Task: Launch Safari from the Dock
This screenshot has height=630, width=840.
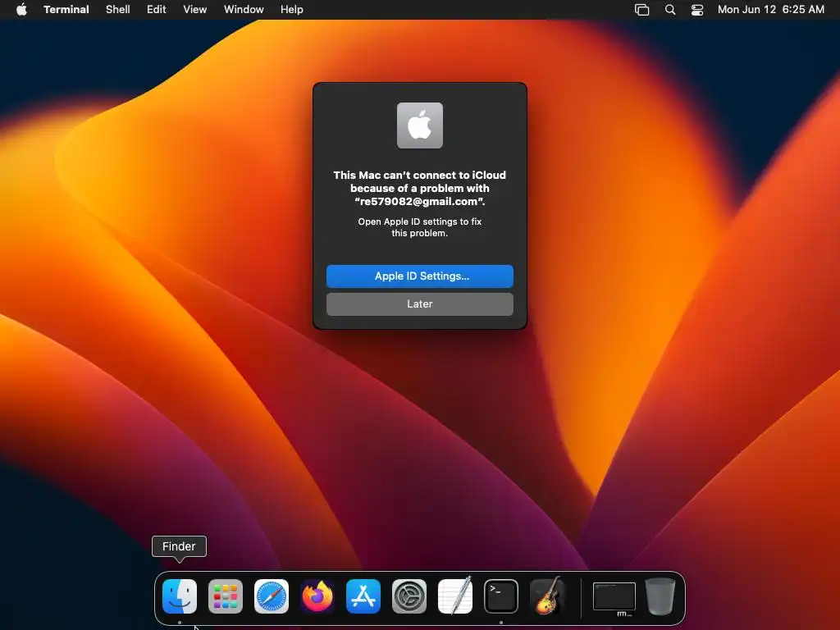Action: point(271,596)
